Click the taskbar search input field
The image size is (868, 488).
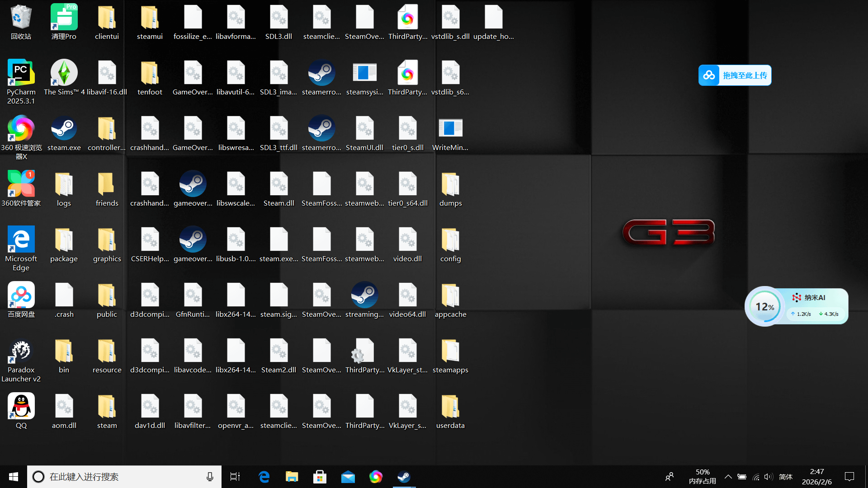click(122, 477)
